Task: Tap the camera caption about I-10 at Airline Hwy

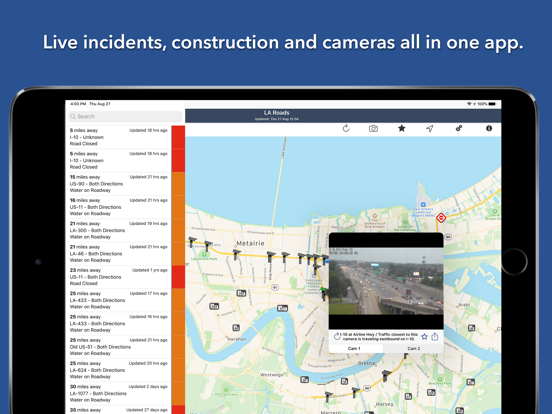Action: pyautogui.click(x=380, y=337)
